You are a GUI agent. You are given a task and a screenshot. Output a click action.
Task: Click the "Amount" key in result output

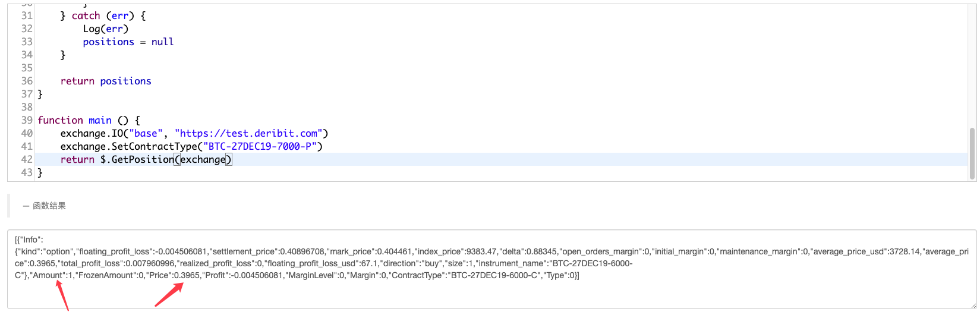48,275
